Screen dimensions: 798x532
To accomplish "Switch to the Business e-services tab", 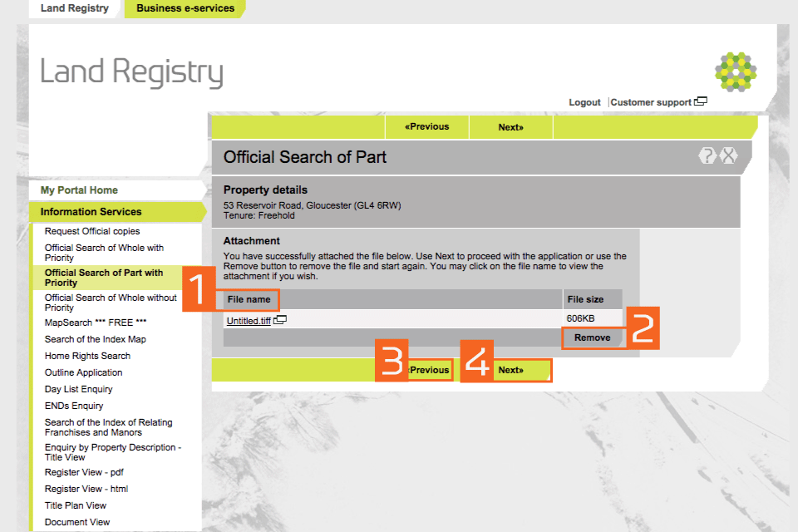I will pyautogui.click(x=185, y=8).
